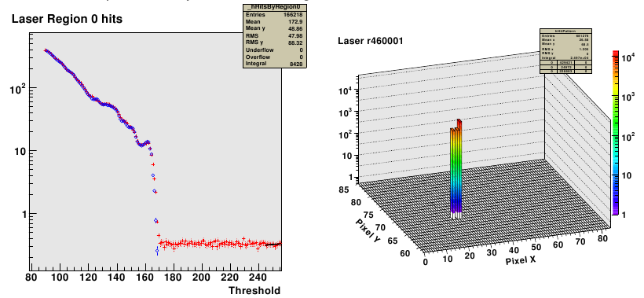
Task: Select Threshold axis tick label 100
Action: coord(60,277)
